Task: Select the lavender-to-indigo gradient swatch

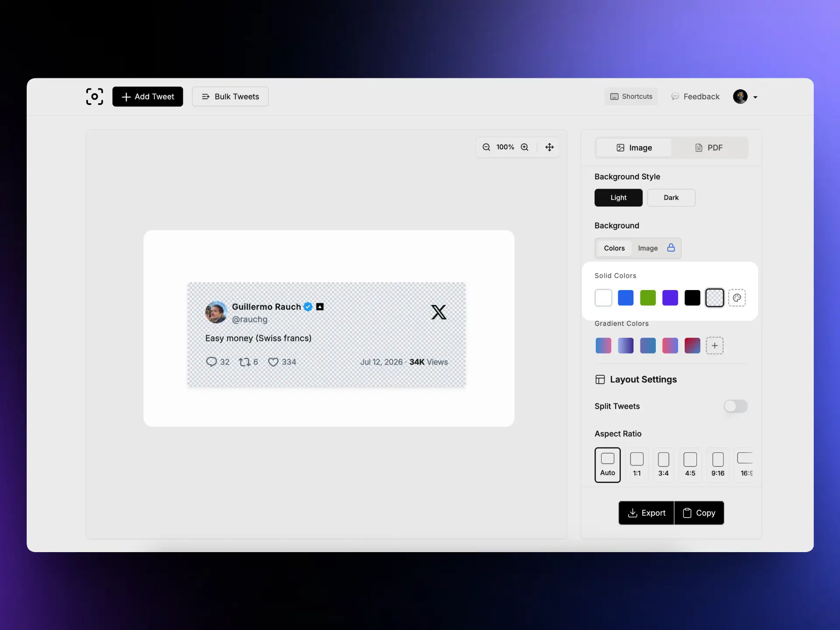Action: 626,346
